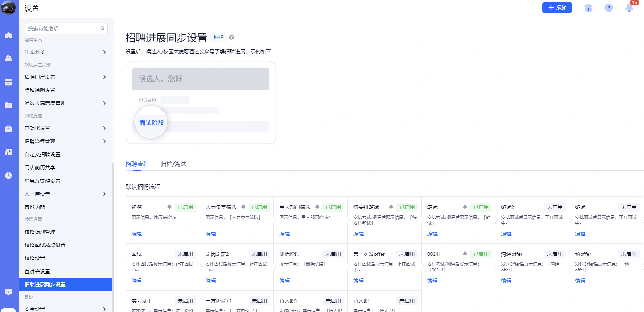
Task: Toggle 已启用 status on 人力负责筛选 card
Action: point(259,207)
